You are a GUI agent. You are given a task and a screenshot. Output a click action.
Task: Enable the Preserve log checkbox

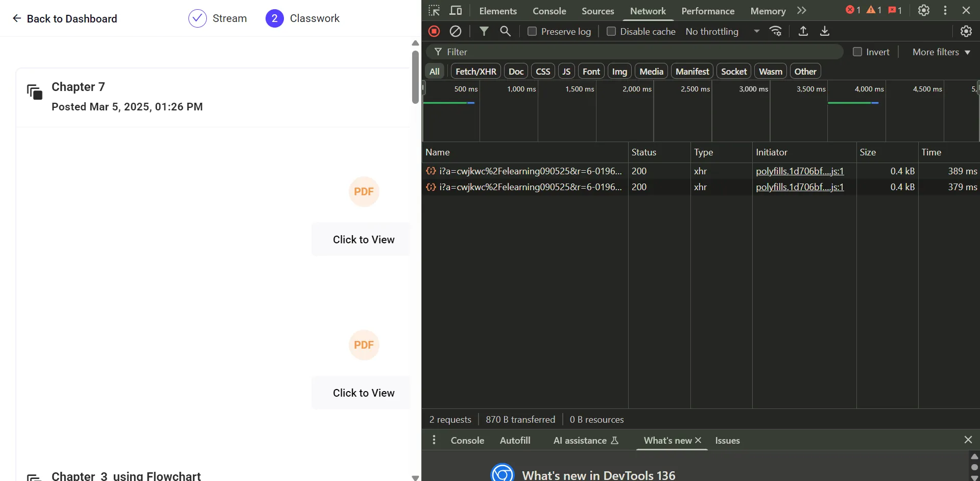pos(532,31)
